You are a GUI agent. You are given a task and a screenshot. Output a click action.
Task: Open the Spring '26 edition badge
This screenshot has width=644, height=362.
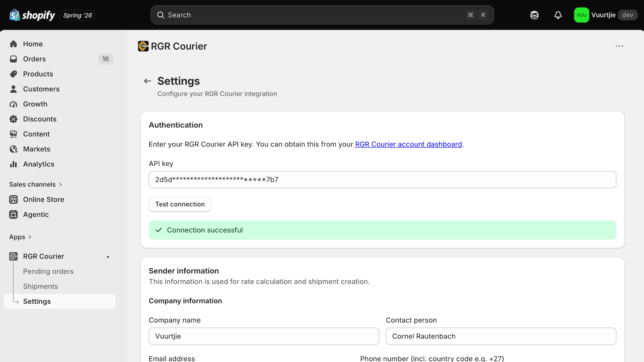coord(78,15)
